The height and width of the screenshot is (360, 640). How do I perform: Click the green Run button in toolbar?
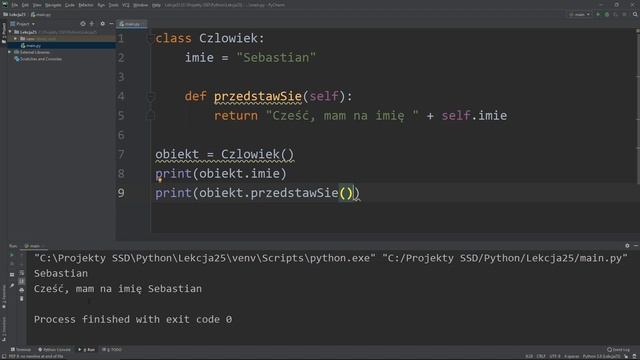coord(598,15)
